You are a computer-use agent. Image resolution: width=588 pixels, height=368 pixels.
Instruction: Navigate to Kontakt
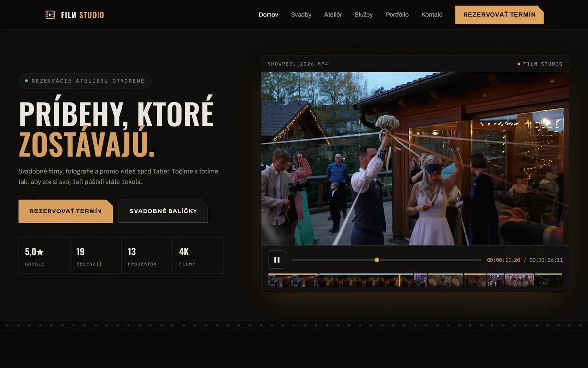432,15
